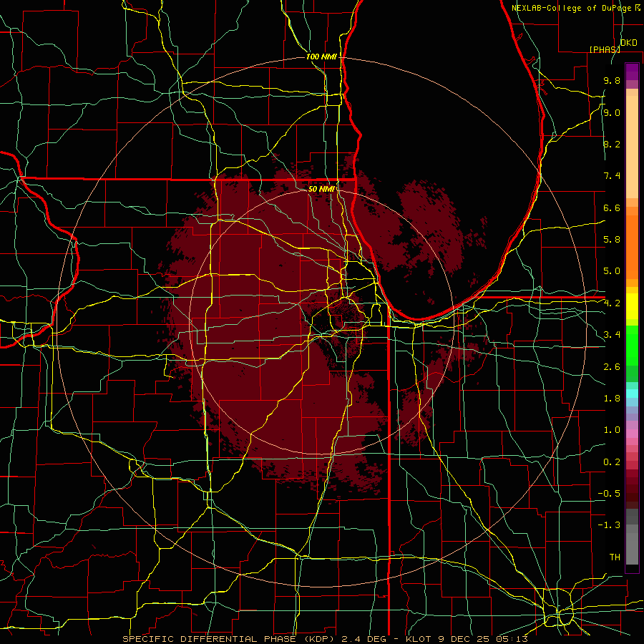Screen dimensions: 644x644
Task: Click the 2.6 value on color scale
Action: pyautogui.click(x=612, y=367)
